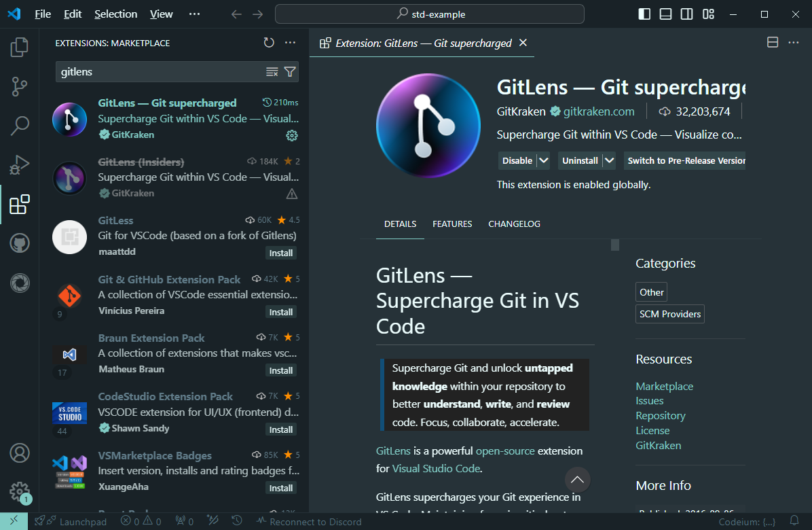The width and height of the screenshot is (812, 530).
Task: Refresh the extensions marketplace list
Action: tap(269, 43)
